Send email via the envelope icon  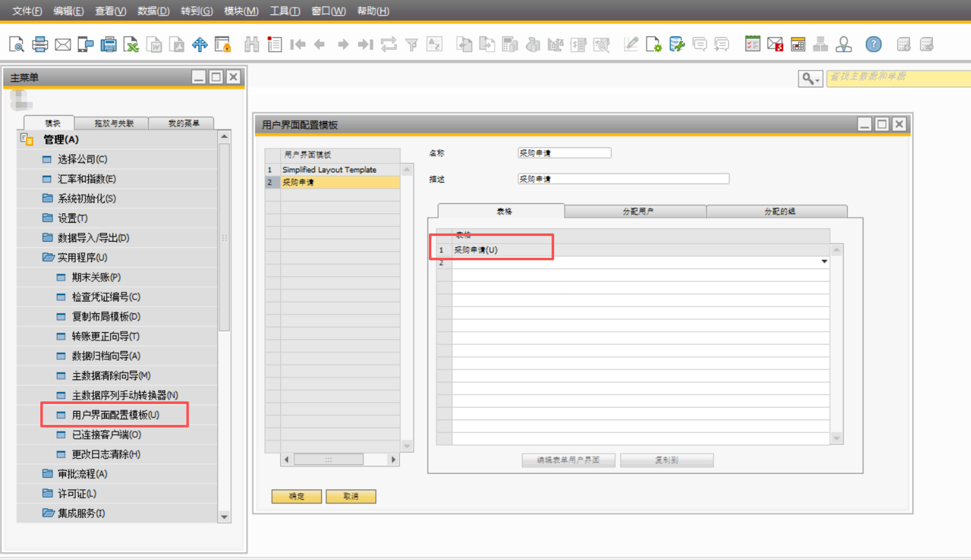[63, 44]
